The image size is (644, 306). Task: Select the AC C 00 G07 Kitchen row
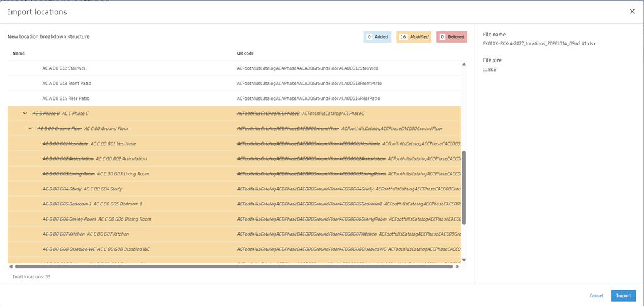234,234
